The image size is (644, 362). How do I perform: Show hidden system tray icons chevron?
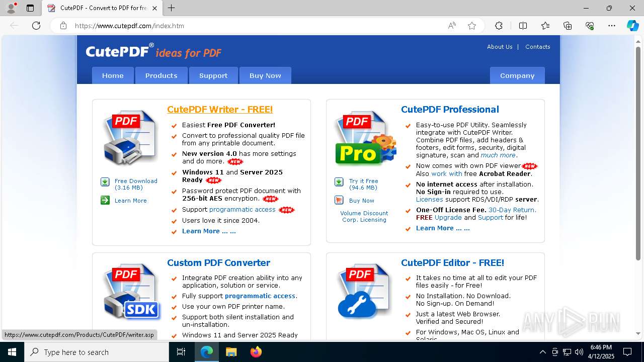542,352
